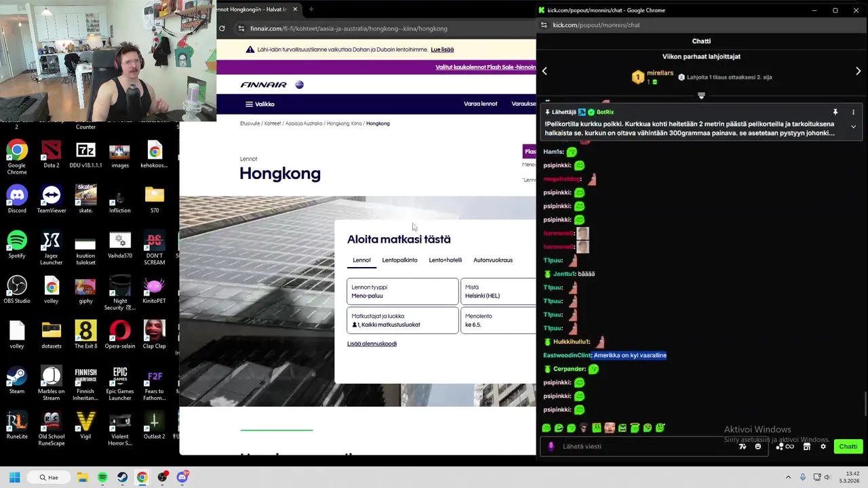Go to Kohteet breadcrumb

pyautogui.click(x=273, y=123)
